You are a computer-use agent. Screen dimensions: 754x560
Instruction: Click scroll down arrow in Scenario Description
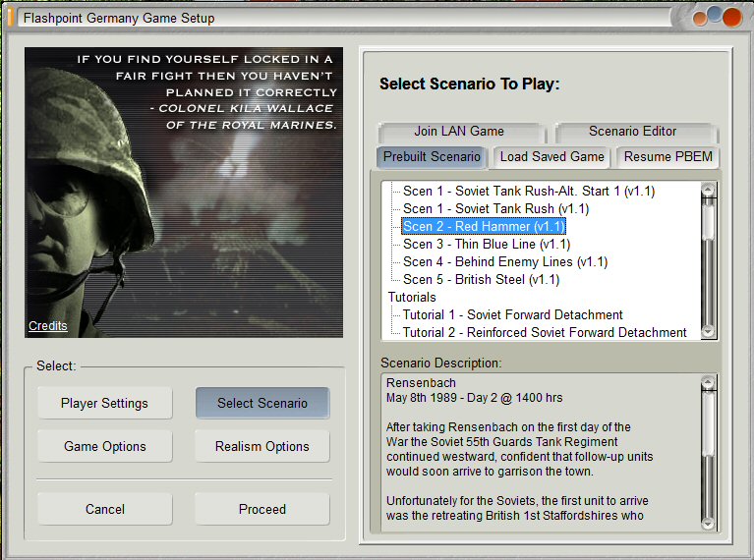tap(708, 523)
